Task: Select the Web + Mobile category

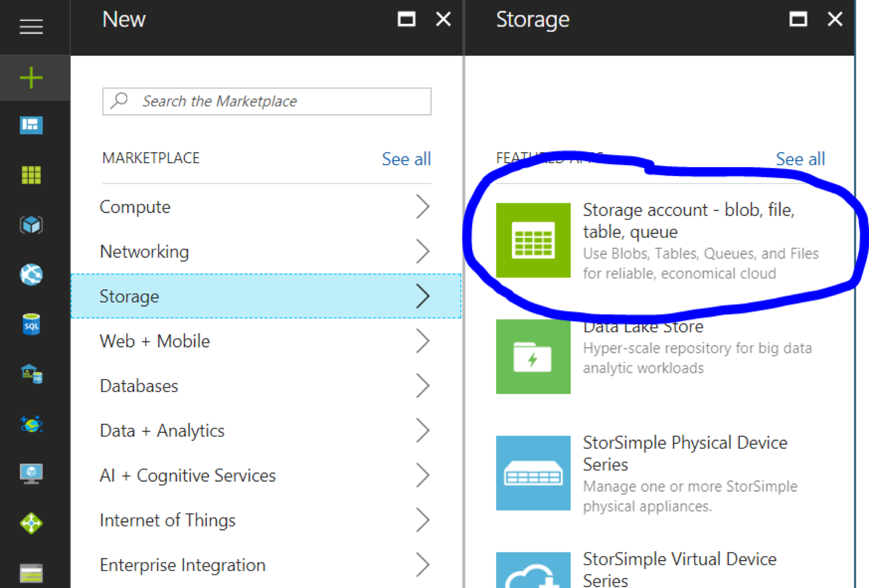Action: (x=266, y=341)
